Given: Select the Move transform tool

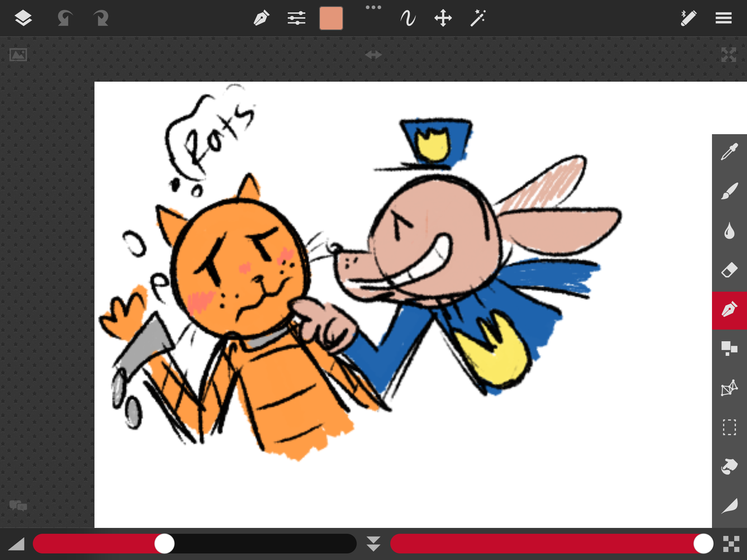Looking at the screenshot, I should click(443, 18).
